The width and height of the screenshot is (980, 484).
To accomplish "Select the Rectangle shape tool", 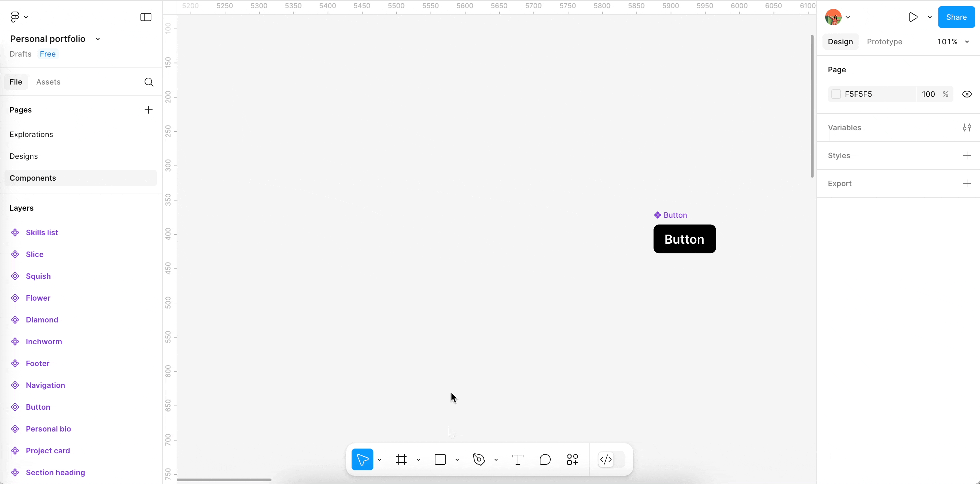I will pyautogui.click(x=440, y=460).
